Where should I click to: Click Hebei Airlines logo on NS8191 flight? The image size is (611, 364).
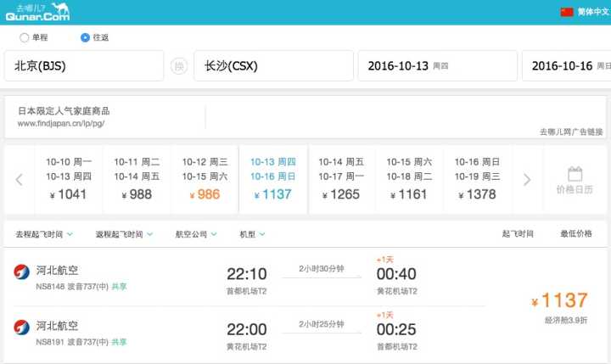[22, 328]
